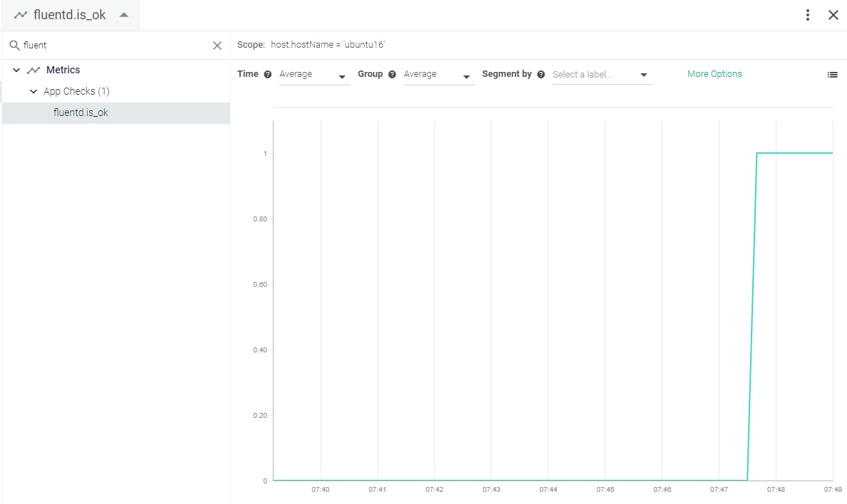Click the Group help question icon
The image size is (847, 504).
pos(393,75)
